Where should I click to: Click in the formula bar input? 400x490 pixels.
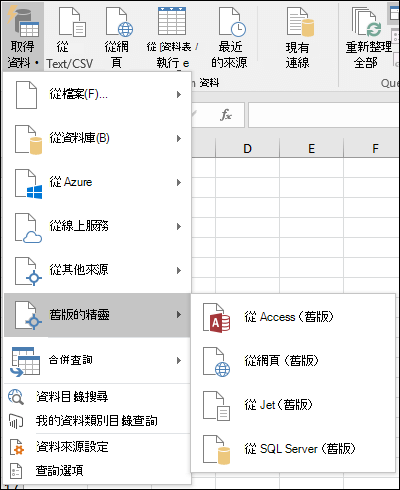(x=323, y=115)
